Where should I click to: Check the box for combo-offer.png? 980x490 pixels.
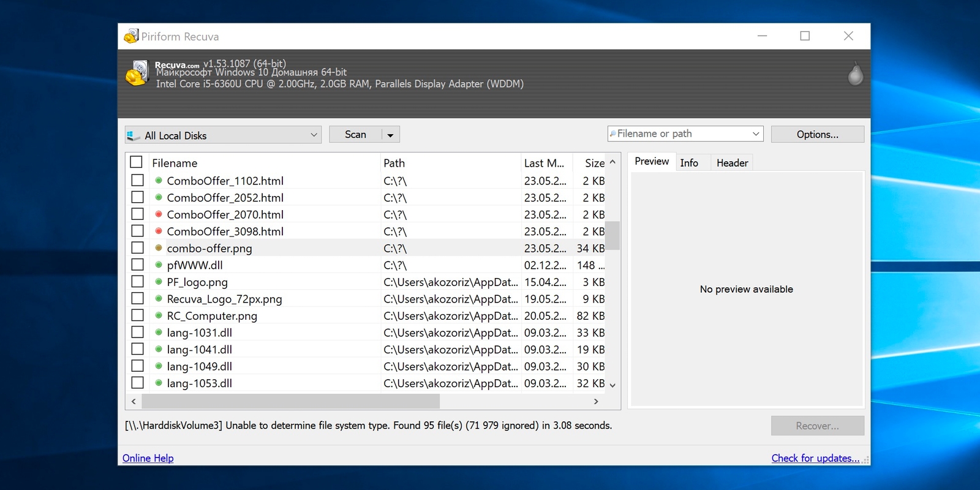tap(138, 247)
